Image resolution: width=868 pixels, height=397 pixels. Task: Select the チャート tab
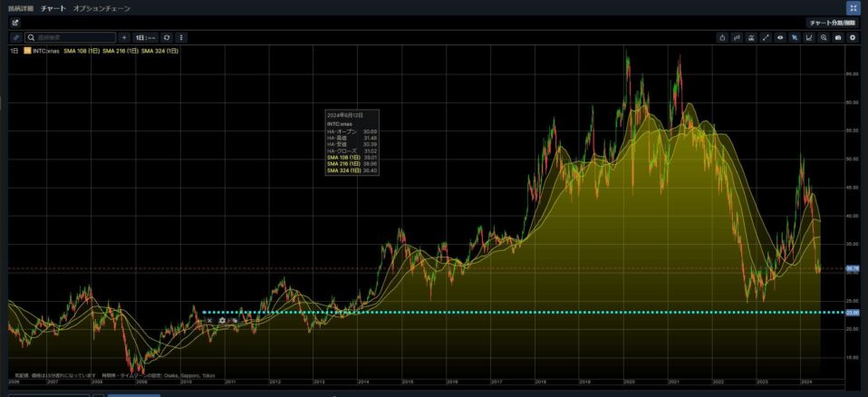[53, 8]
